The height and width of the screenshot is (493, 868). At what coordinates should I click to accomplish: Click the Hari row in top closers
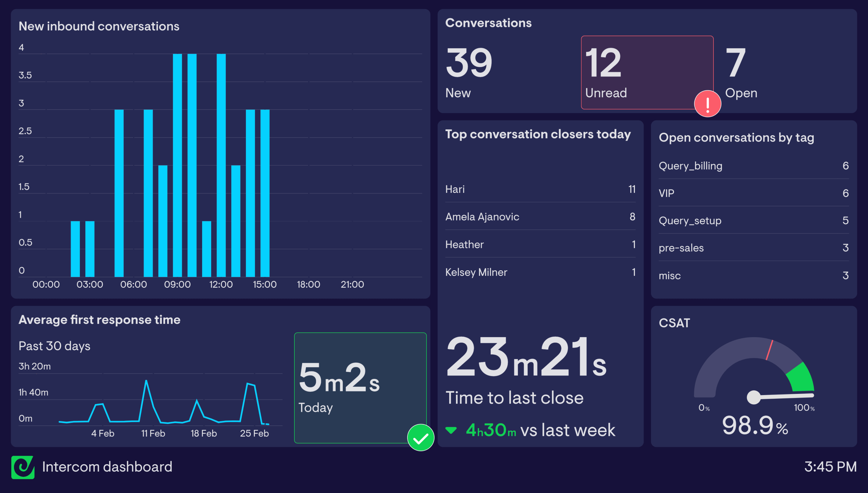(x=540, y=189)
